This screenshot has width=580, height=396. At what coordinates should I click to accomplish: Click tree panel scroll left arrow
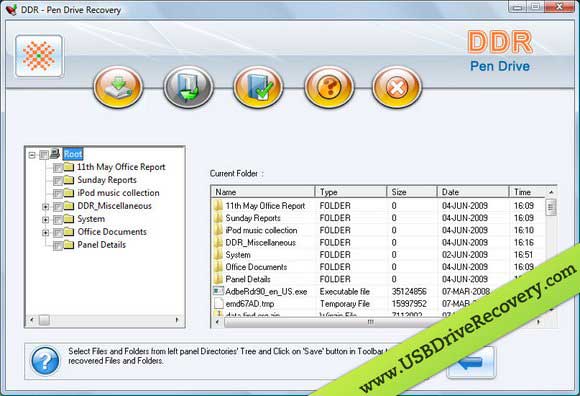(32, 320)
